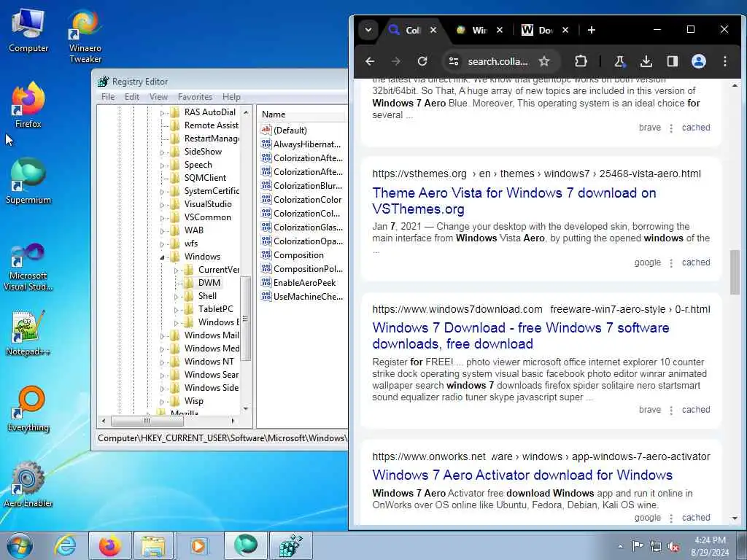The image size is (747, 560).
Task: Switch to the Win browser tab
Action: coord(479,30)
